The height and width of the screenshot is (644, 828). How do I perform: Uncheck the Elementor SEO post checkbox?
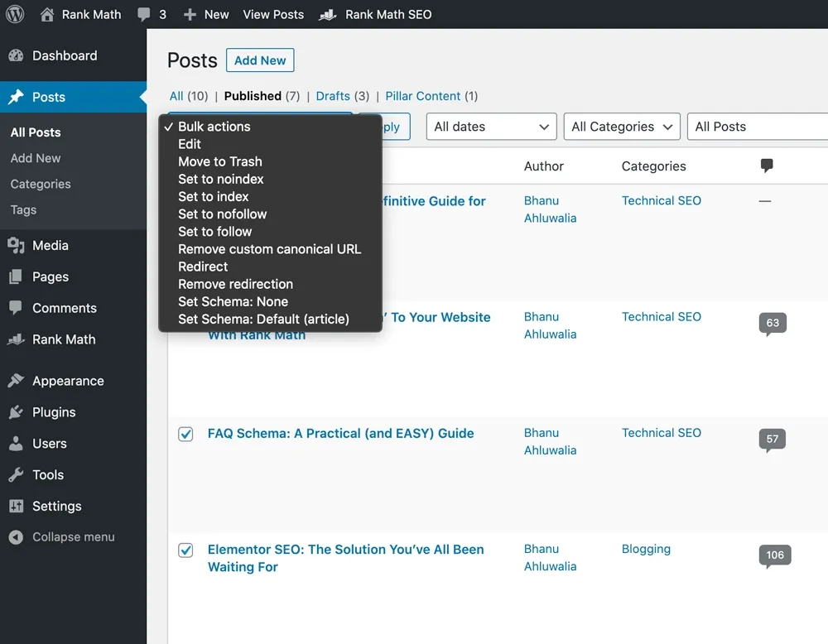pyautogui.click(x=185, y=550)
